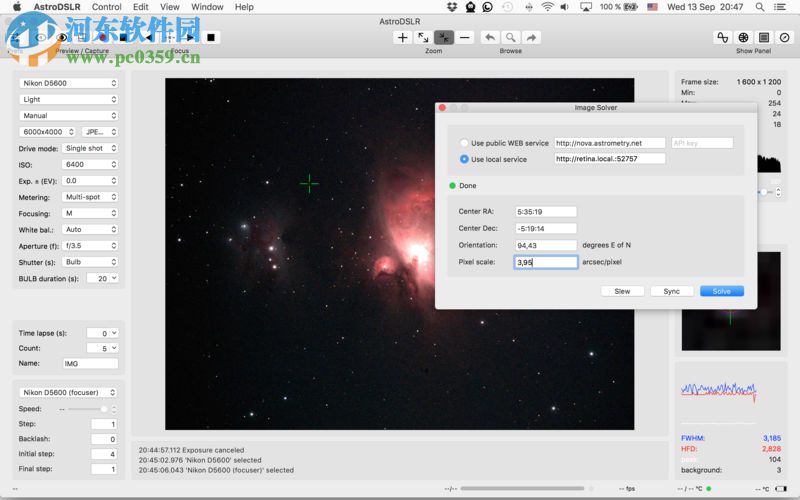Open the Metering Multi-spot dropdown

point(90,197)
